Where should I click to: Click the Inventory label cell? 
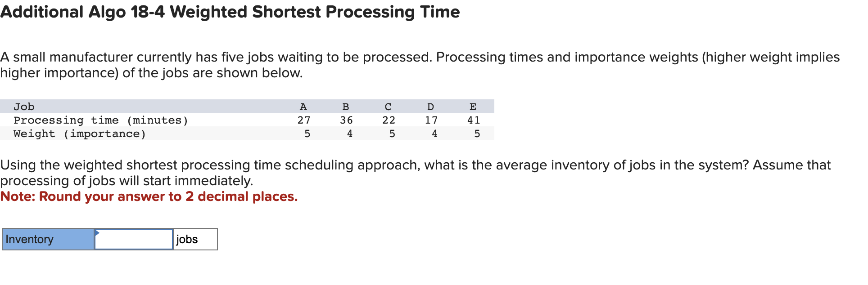point(45,239)
